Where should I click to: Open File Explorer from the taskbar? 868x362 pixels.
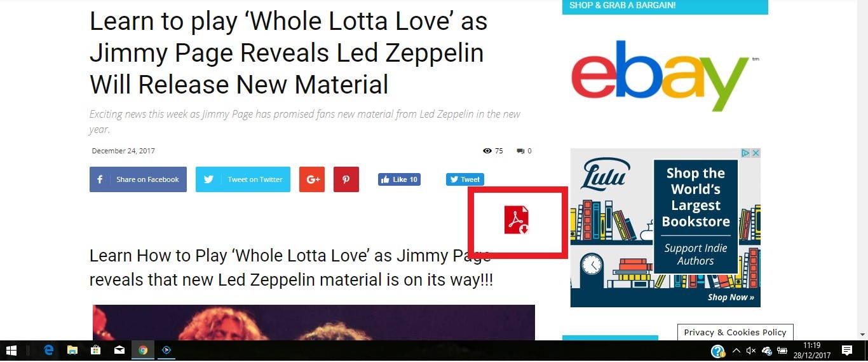point(72,350)
